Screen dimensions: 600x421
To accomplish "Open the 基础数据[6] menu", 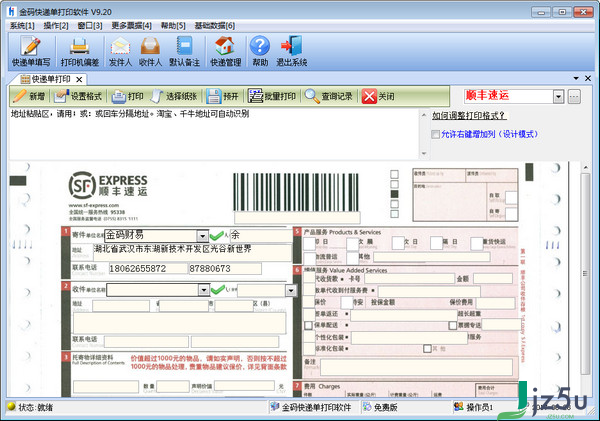I will point(215,26).
